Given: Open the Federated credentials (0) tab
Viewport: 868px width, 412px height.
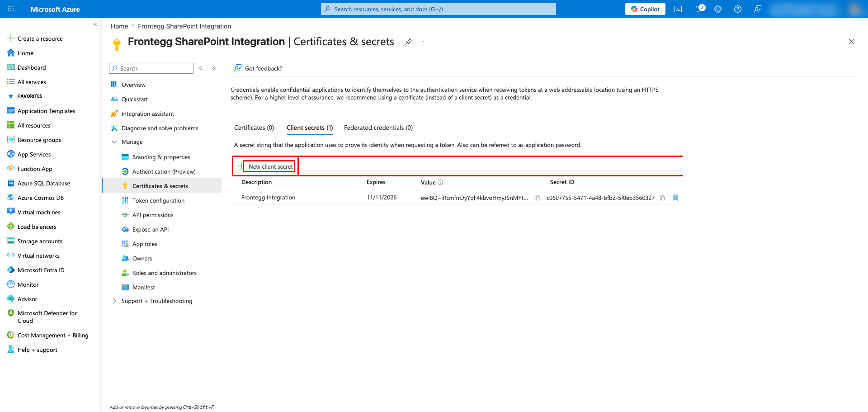Looking at the screenshot, I should pos(378,128).
